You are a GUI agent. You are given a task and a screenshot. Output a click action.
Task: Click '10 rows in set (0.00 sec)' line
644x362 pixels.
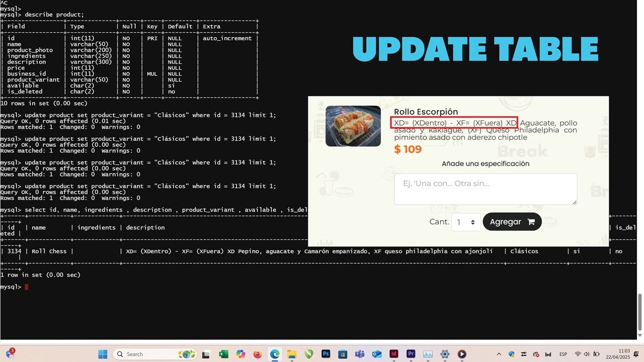click(44, 103)
